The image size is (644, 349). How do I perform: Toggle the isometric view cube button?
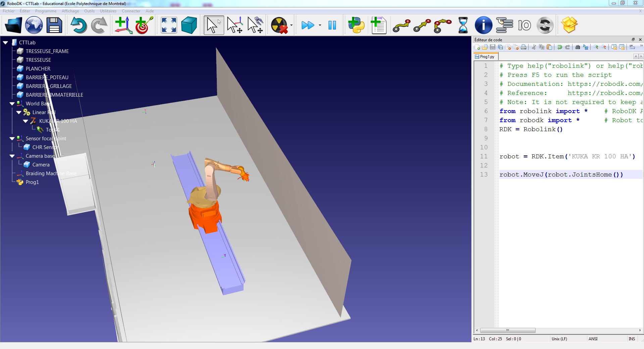(x=189, y=25)
